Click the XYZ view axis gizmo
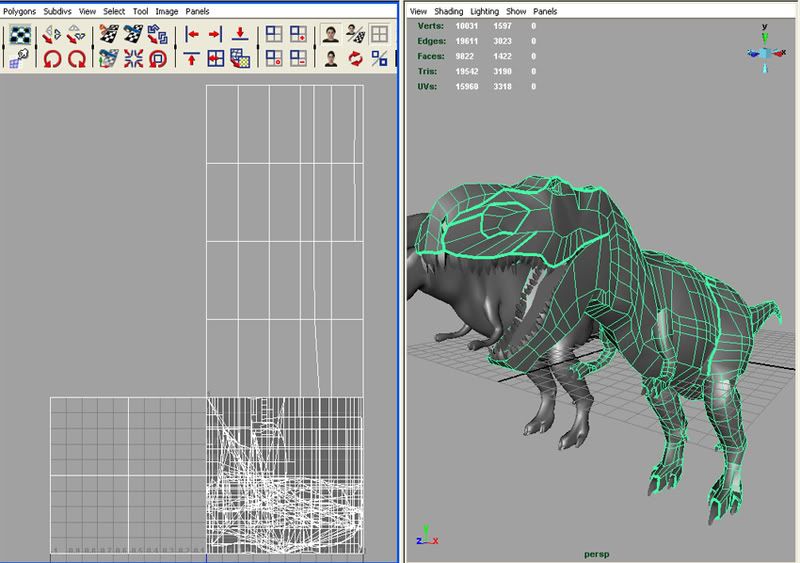 pyautogui.click(x=764, y=51)
